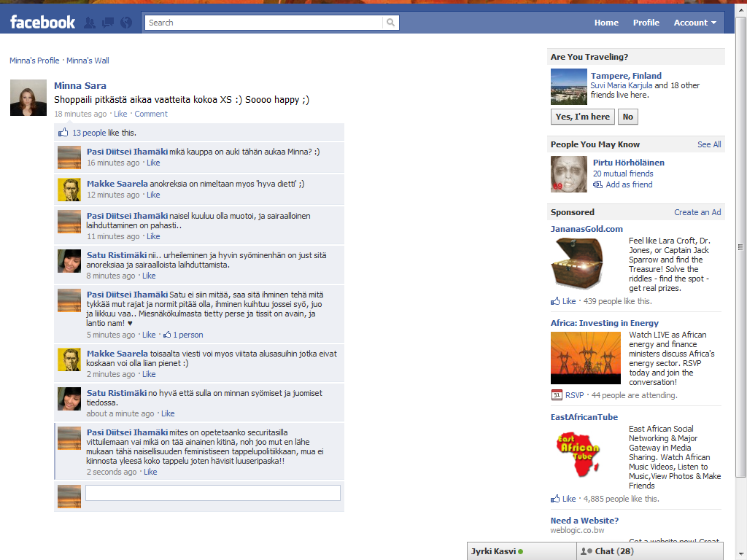Image resolution: width=747 pixels, height=560 pixels.
Task: Open messages icon in Facebook header
Action: [108, 23]
